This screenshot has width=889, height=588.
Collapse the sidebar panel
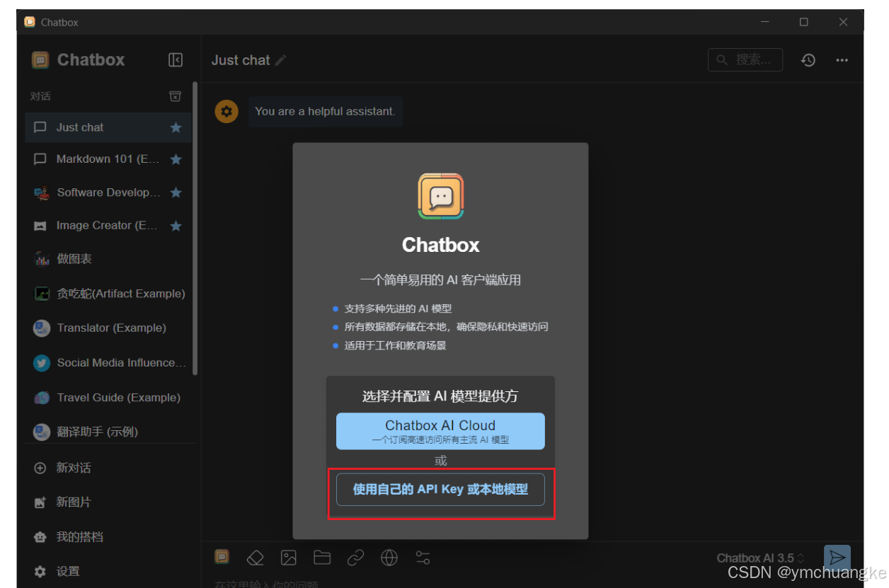tap(176, 59)
